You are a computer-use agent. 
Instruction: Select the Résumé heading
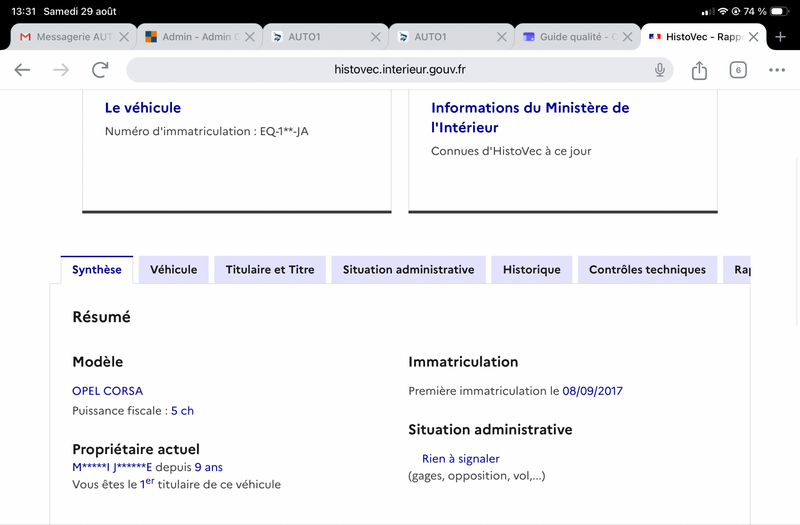pos(102,317)
